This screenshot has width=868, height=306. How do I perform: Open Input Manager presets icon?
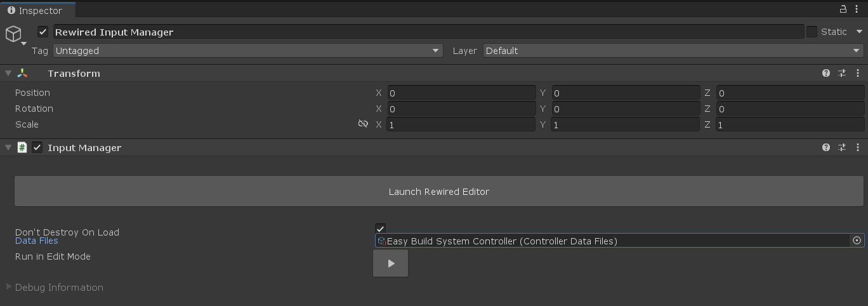click(842, 148)
